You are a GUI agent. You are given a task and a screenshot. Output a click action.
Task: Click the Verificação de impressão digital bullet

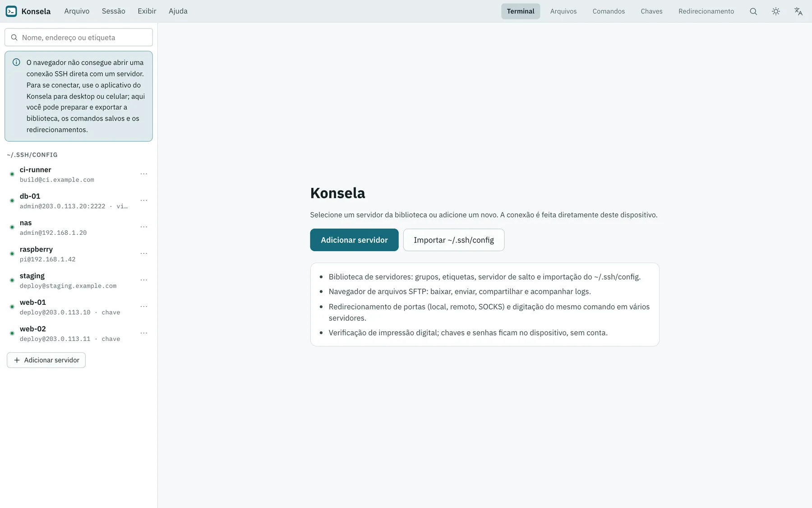[468, 333]
